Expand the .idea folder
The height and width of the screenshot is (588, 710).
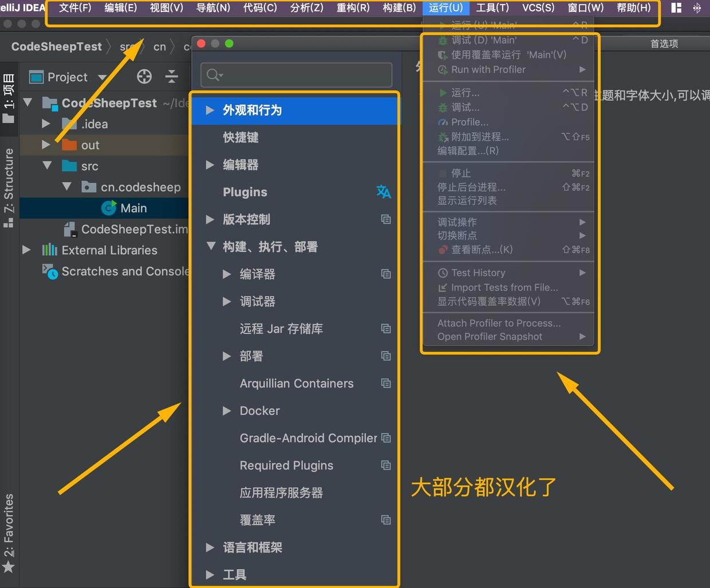pyautogui.click(x=46, y=124)
